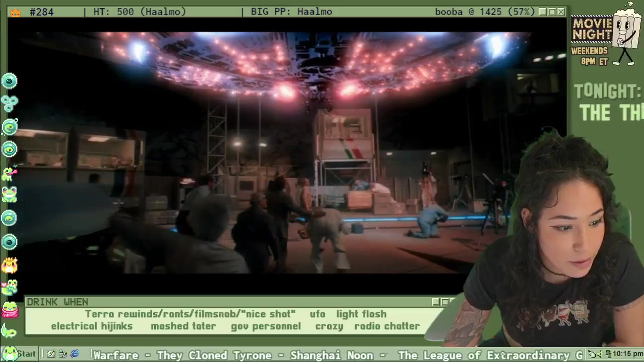Image resolution: width=644 pixels, height=362 pixels.
Task: Click the crazy drink rule
Action: 329,326
